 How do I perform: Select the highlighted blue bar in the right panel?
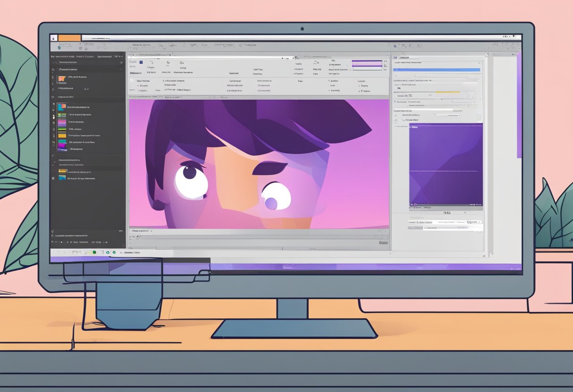tap(436, 70)
